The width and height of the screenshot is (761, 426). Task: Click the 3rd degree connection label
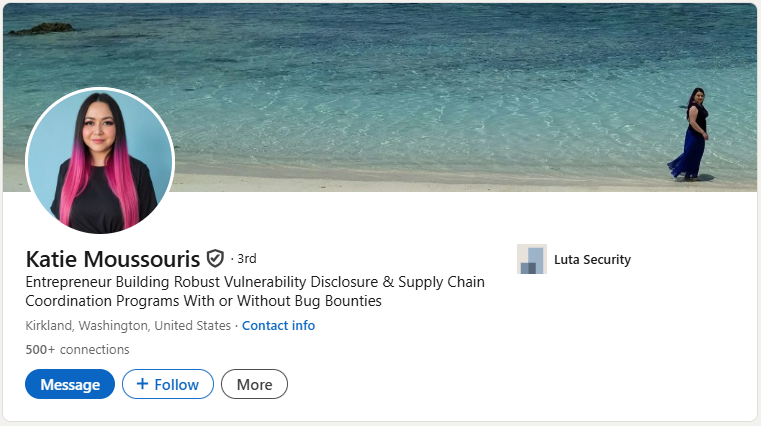246,258
